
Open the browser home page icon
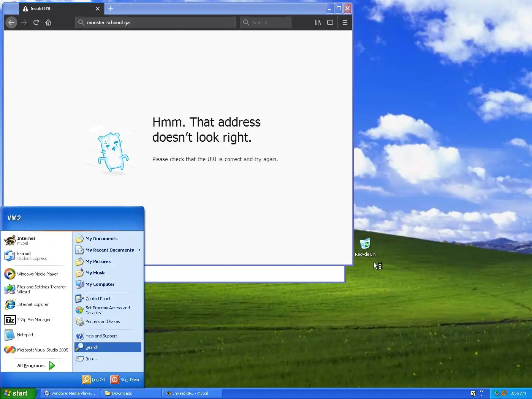(x=48, y=22)
